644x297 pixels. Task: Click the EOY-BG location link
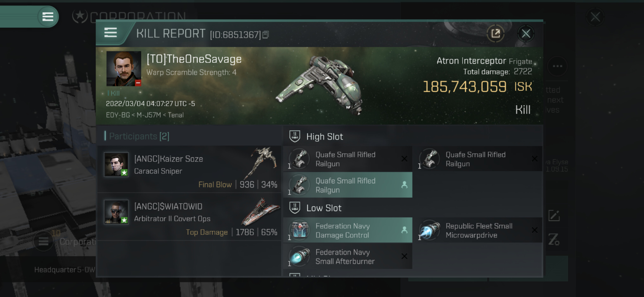coord(118,115)
